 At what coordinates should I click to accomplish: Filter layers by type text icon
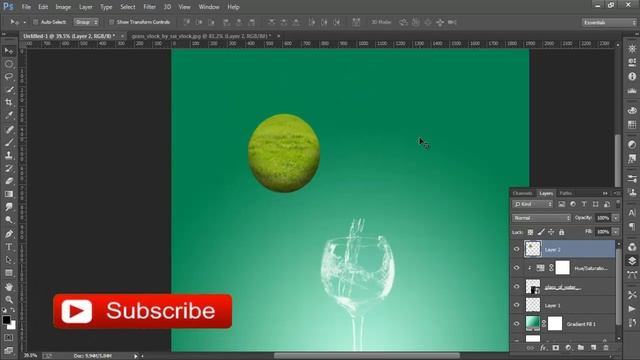584,204
